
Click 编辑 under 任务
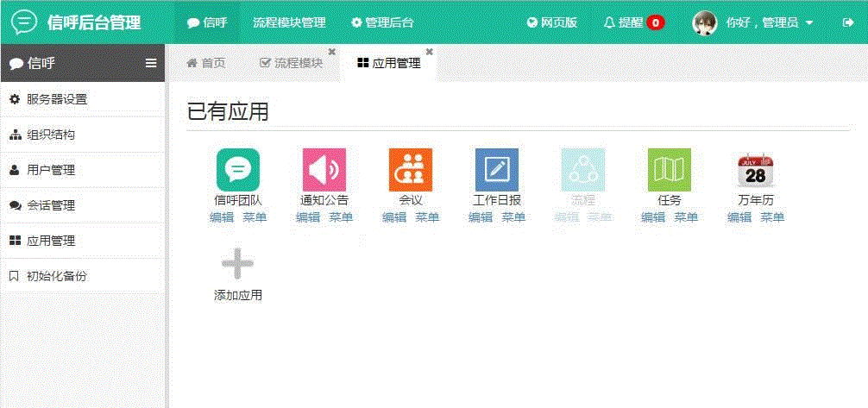click(x=654, y=217)
